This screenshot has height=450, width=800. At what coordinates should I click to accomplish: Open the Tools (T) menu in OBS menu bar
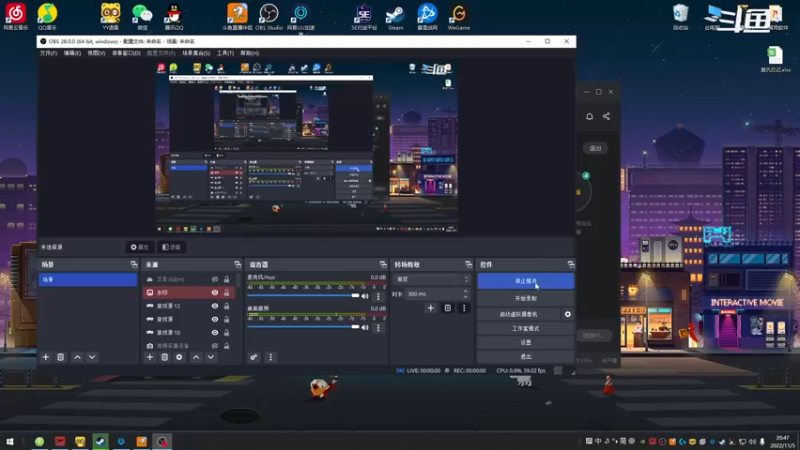(225, 53)
